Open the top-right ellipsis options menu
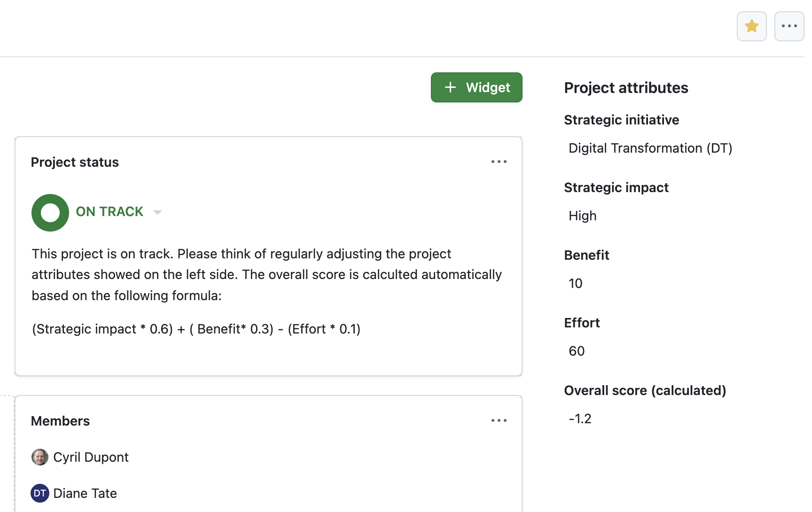 coord(789,26)
